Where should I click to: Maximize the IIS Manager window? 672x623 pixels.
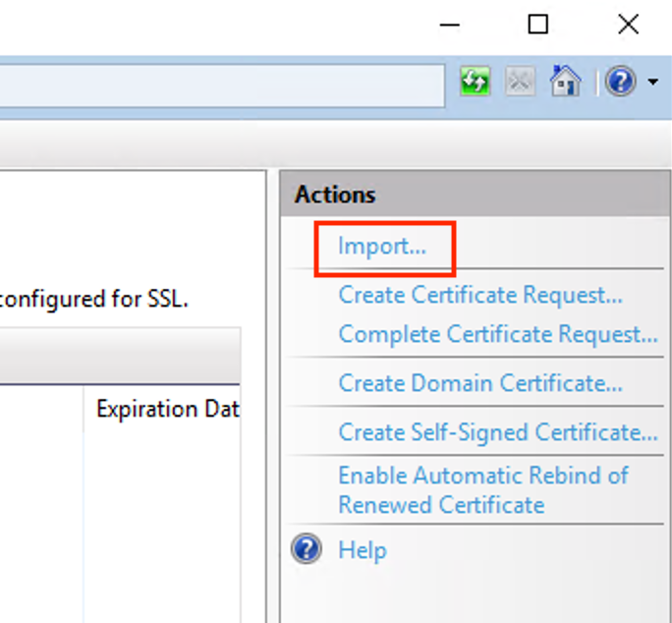click(x=537, y=24)
